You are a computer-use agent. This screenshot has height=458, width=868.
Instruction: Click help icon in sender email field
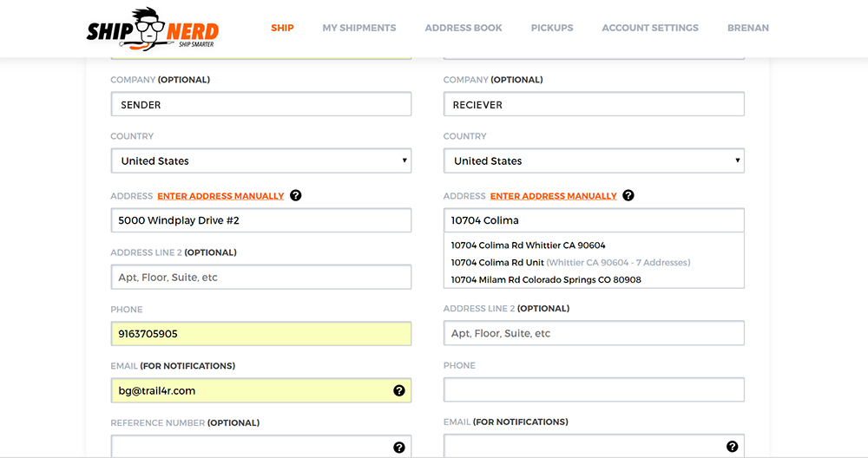point(399,390)
